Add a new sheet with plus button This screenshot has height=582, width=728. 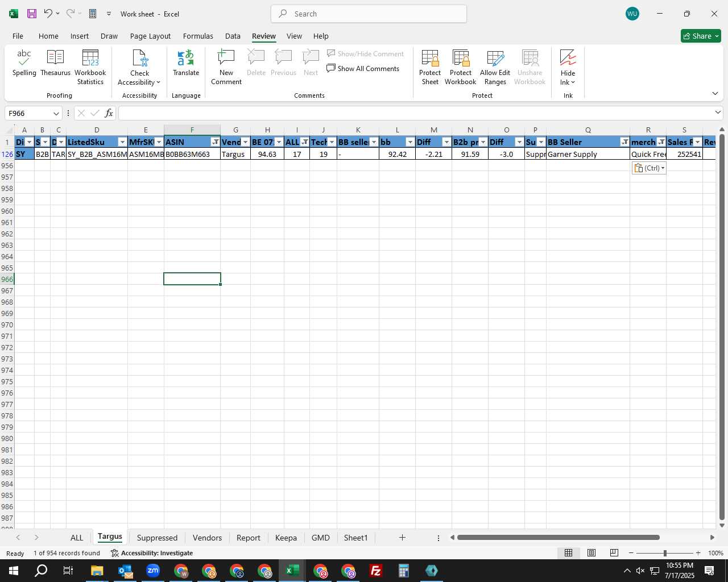[x=402, y=537]
